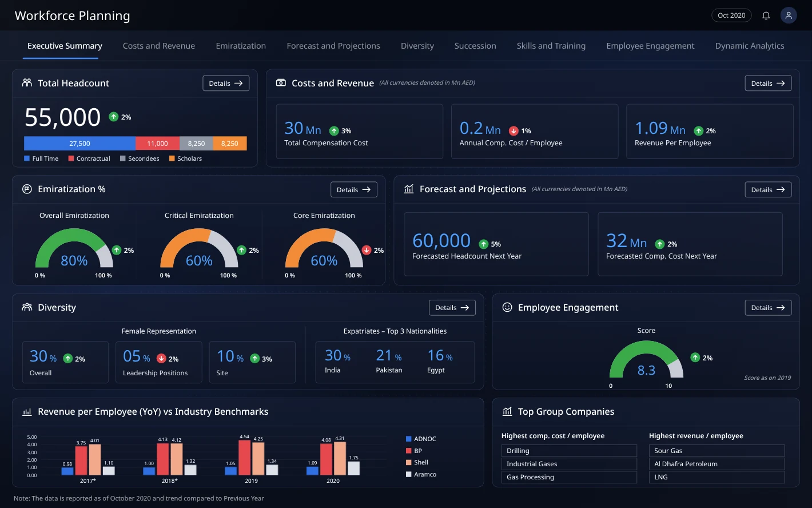
Task: Open Details for Emiratization %
Action: click(x=354, y=189)
